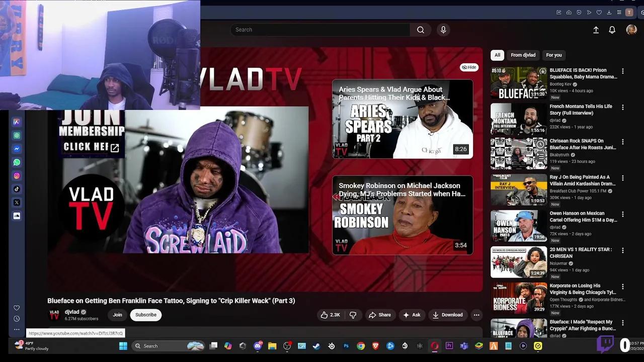
Task: Open Smokey Robinson end screen video
Action: pos(403,215)
